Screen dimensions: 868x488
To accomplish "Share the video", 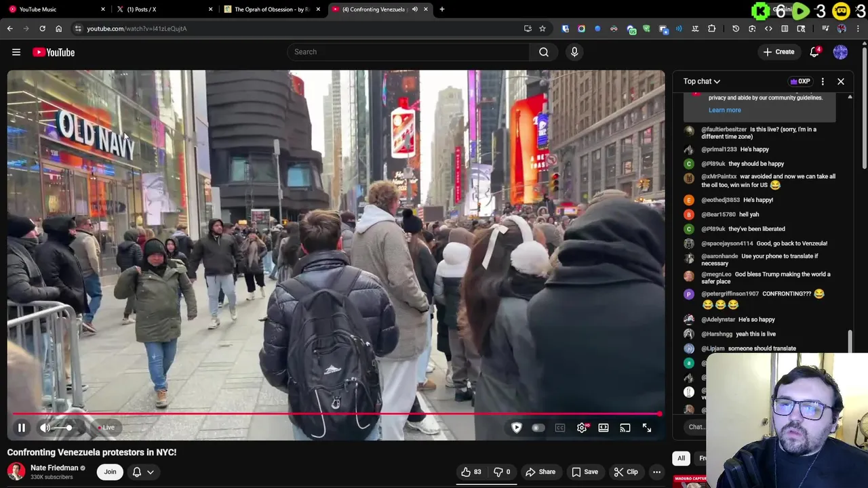I will coord(540,472).
